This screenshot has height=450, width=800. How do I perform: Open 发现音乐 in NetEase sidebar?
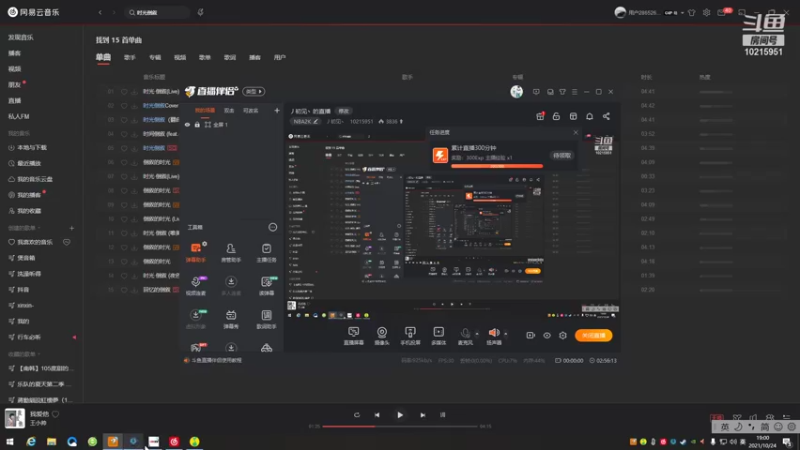click(x=20, y=37)
